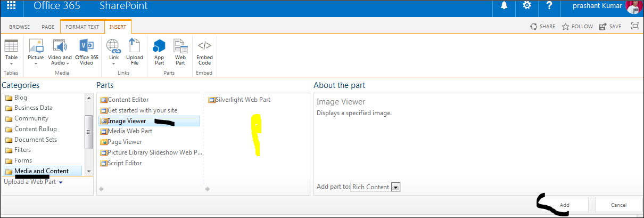
Task: Click the Add button
Action: [564, 205]
